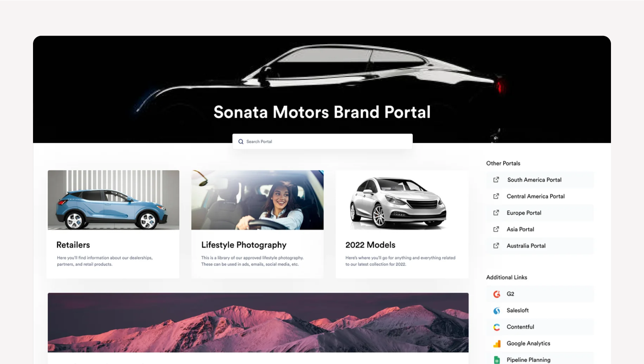Click the green Pipeline Planning sheet icon

[497, 360]
